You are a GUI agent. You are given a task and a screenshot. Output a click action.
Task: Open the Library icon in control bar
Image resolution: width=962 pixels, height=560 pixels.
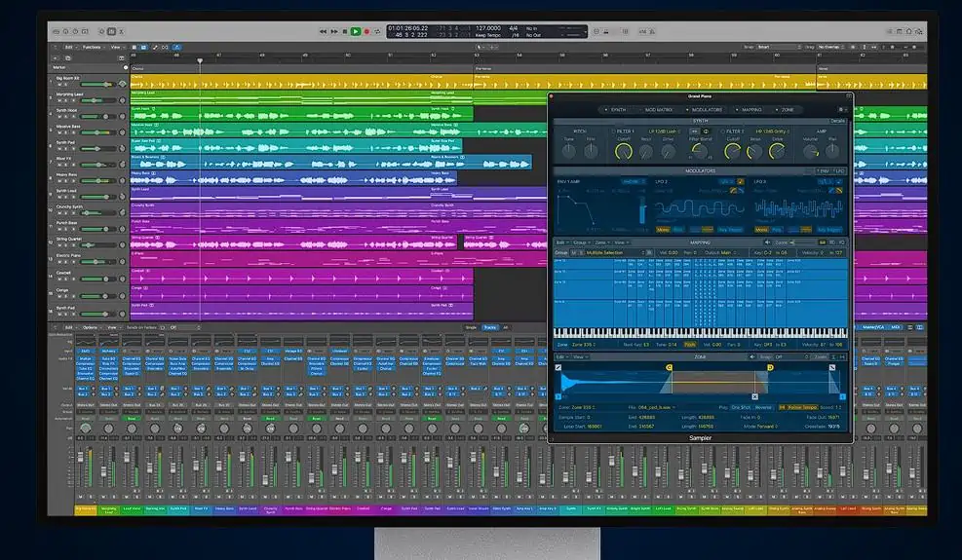pos(56,31)
